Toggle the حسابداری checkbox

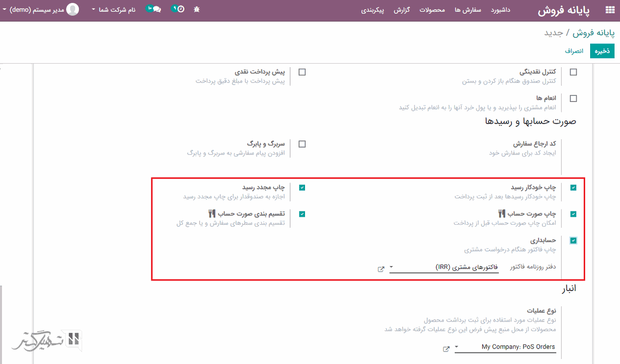[x=573, y=241]
